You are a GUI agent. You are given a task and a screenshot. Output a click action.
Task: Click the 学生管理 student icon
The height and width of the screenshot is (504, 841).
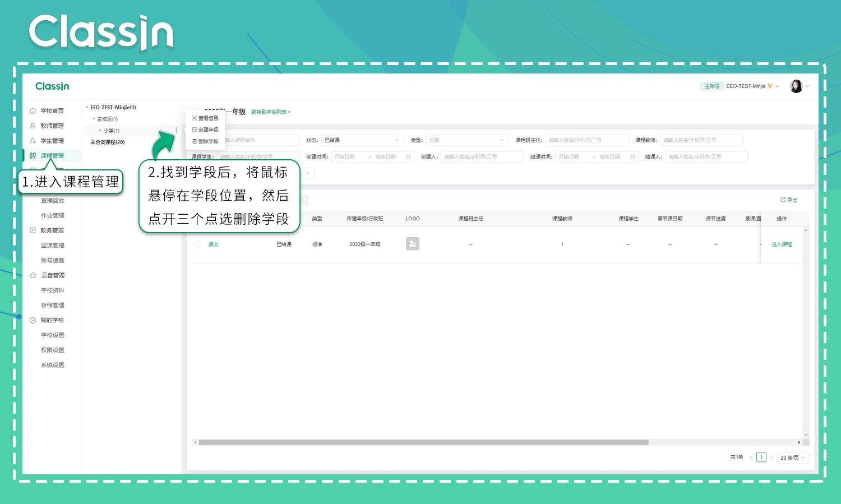33,141
